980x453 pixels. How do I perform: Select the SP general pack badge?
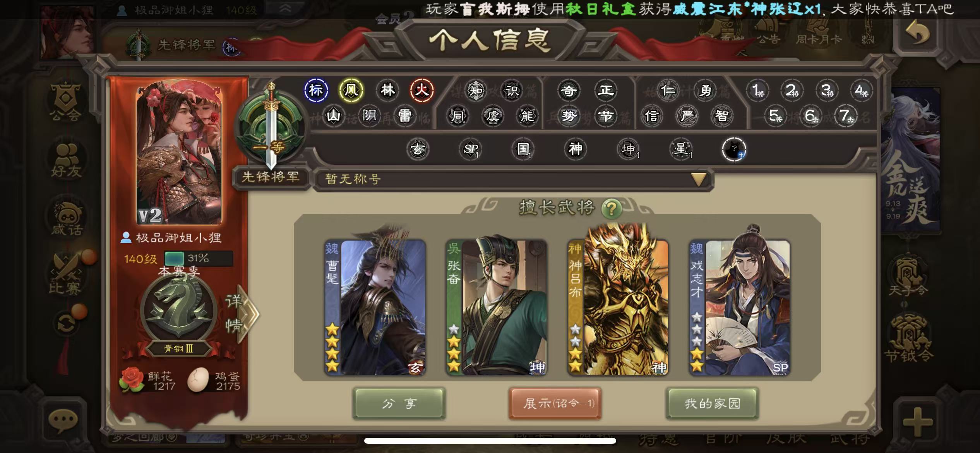471,149
